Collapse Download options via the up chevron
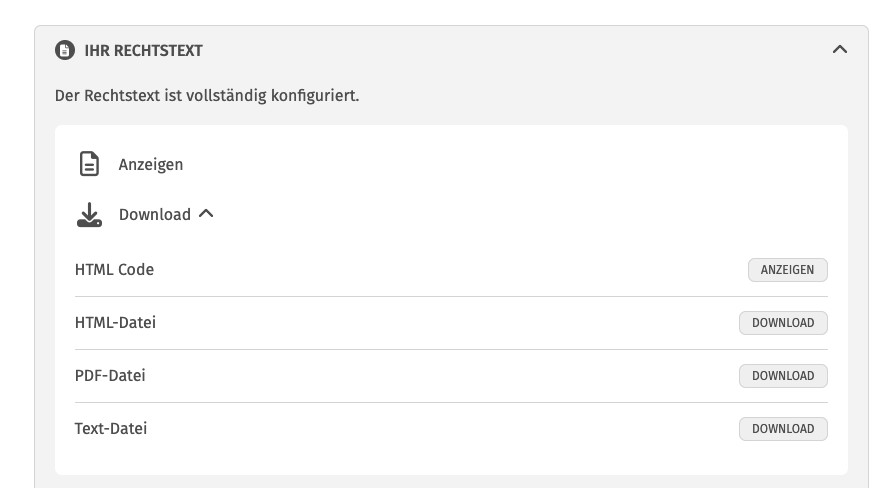Viewport: 890px width, 488px height. (206, 213)
